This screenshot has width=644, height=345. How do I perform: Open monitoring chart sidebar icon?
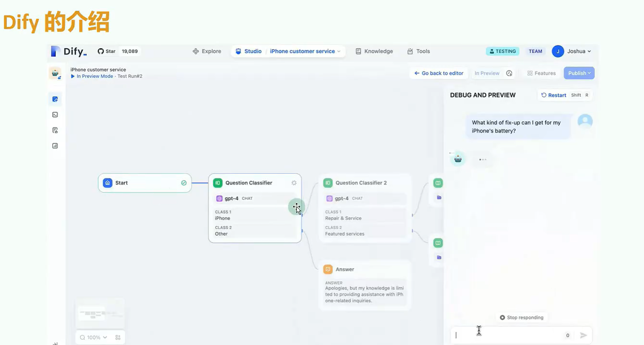55,146
